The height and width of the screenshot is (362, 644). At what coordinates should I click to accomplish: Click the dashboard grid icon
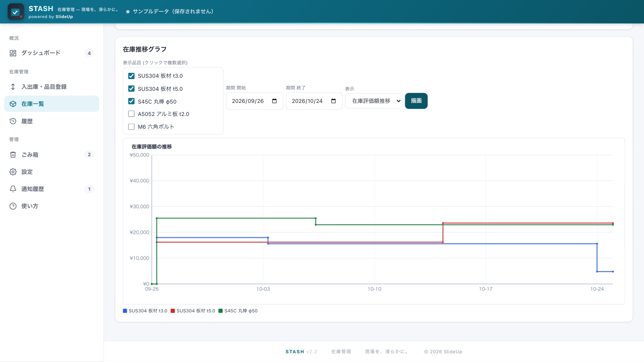coord(13,53)
